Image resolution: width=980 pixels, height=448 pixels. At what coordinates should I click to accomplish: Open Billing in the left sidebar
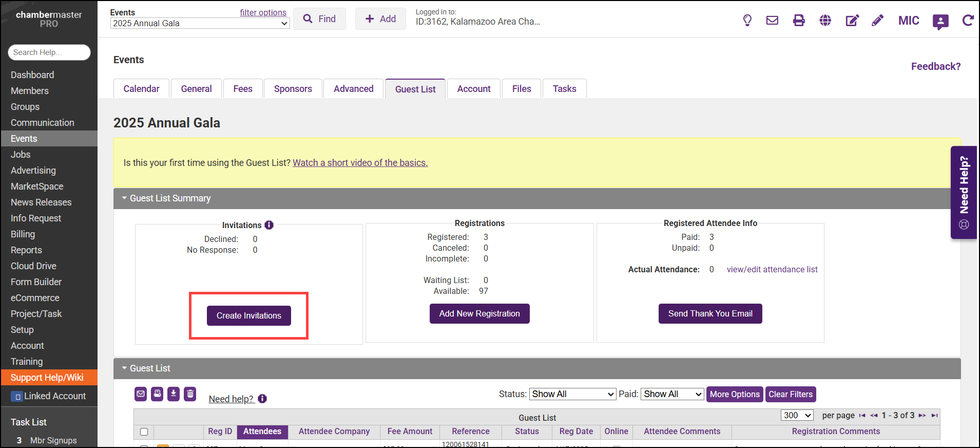coord(23,234)
